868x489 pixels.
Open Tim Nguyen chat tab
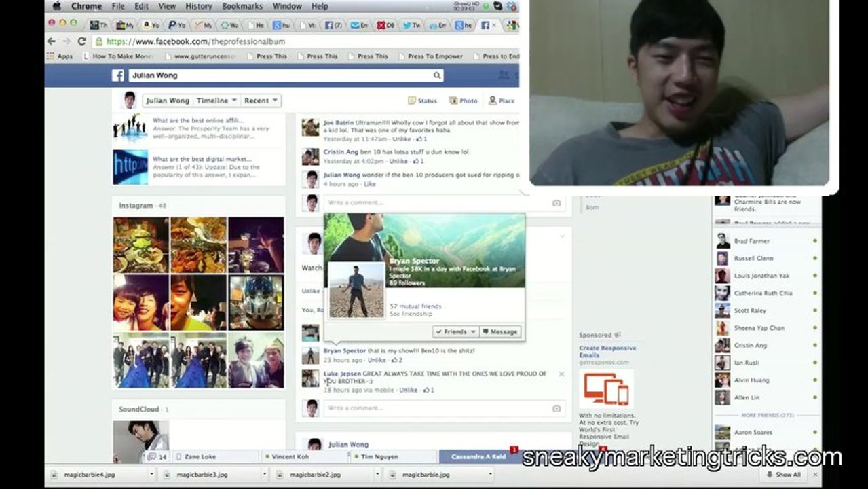(394, 457)
